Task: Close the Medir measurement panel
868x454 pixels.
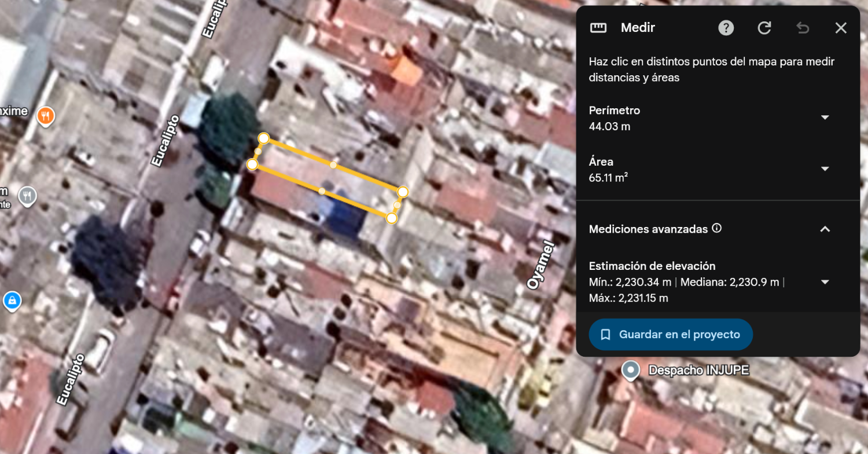Action: [x=841, y=28]
